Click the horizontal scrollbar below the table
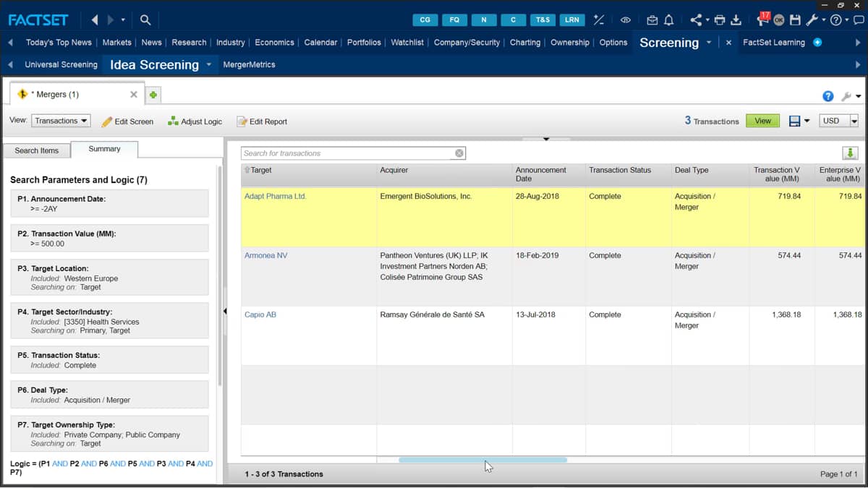This screenshot has width=868, height=488. 482,460
